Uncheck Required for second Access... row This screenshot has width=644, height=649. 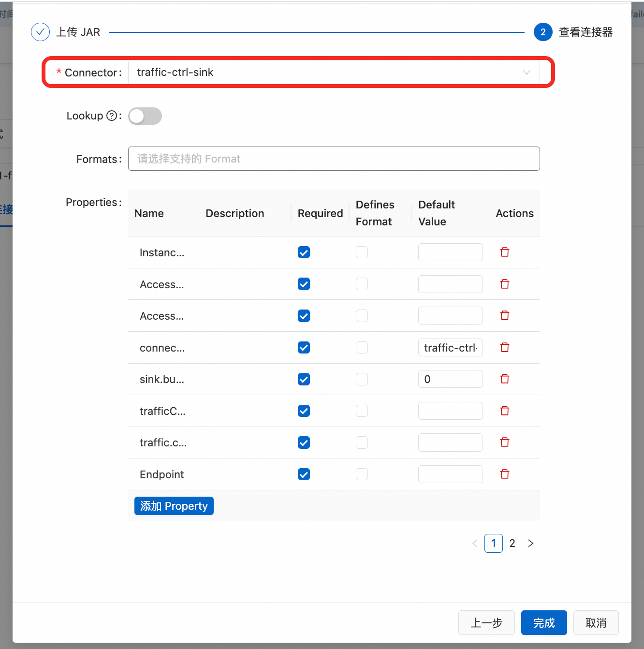click(304, 316)
